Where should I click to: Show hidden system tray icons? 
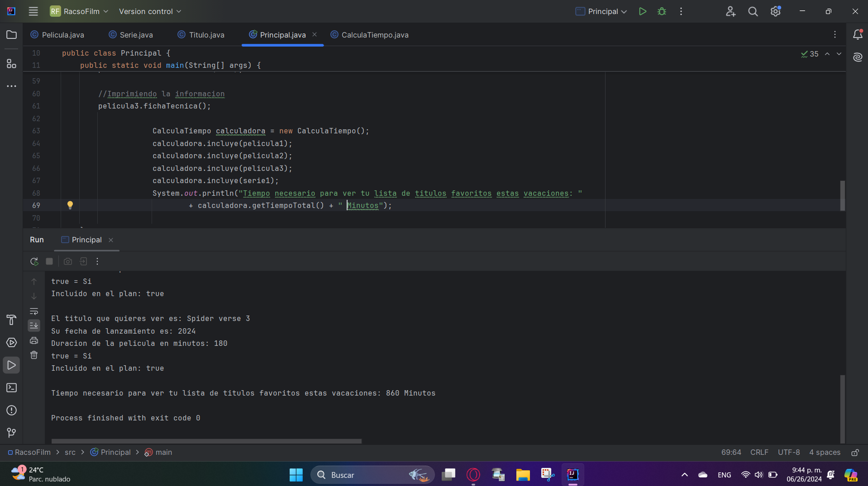pos(684,475)
